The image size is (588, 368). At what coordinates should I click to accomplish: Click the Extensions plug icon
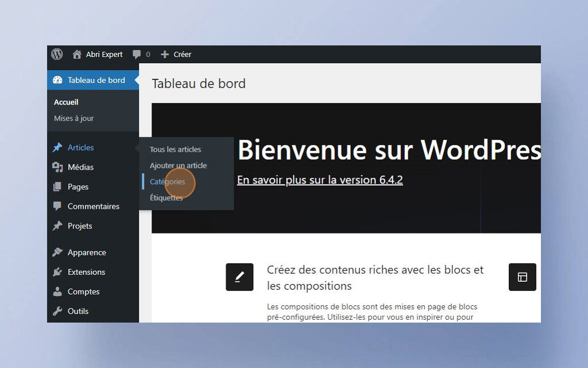pyautogui.click(x=57, y=272)
